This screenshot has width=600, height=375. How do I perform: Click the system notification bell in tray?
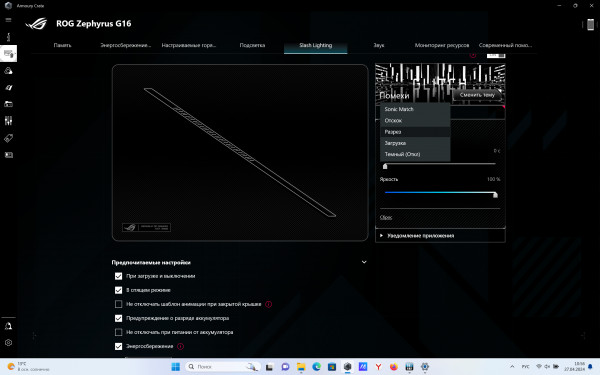click(x=590, y=367)
